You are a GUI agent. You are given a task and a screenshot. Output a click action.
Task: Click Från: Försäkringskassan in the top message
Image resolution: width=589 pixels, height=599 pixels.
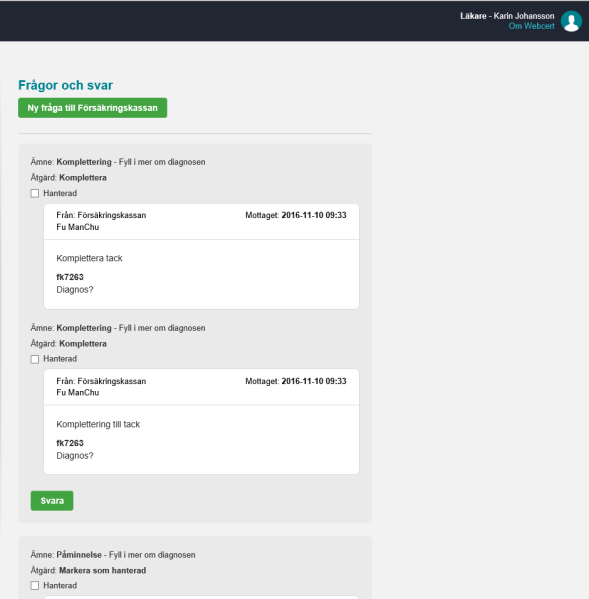point(101,215)
